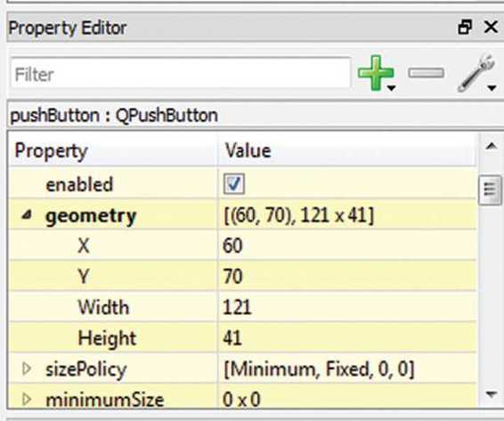
Task: Float the Property Editor dock panel
Action: [465, 27]
